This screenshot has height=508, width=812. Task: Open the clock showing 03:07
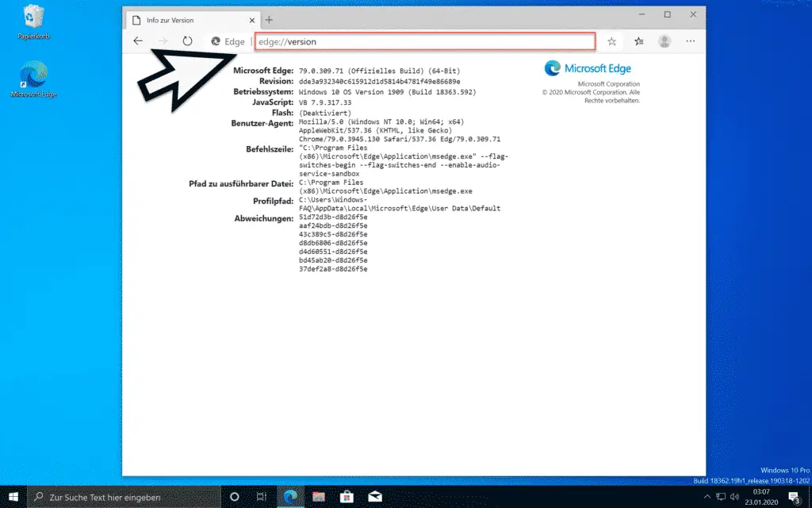point(761,497)
